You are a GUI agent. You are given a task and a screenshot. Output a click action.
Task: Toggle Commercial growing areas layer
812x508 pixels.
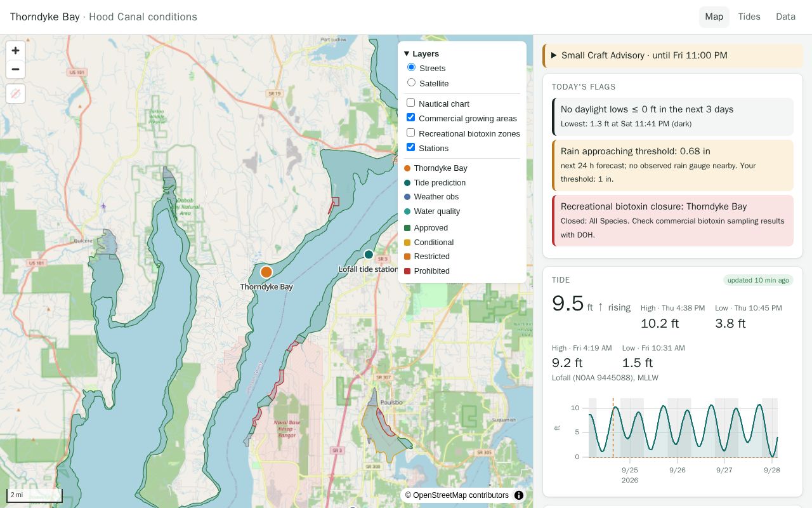click(410, 117)
